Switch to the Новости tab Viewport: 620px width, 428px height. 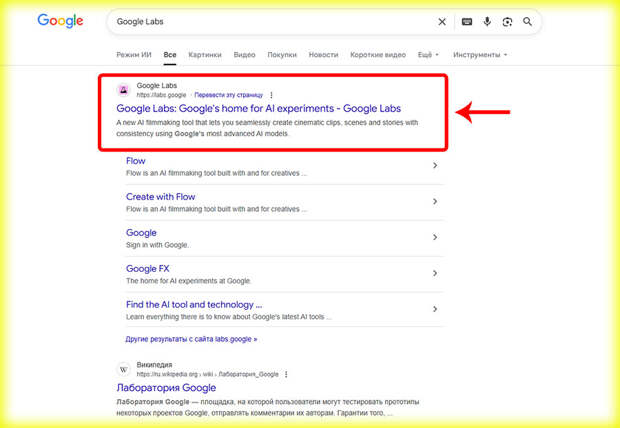coord(323,54)
